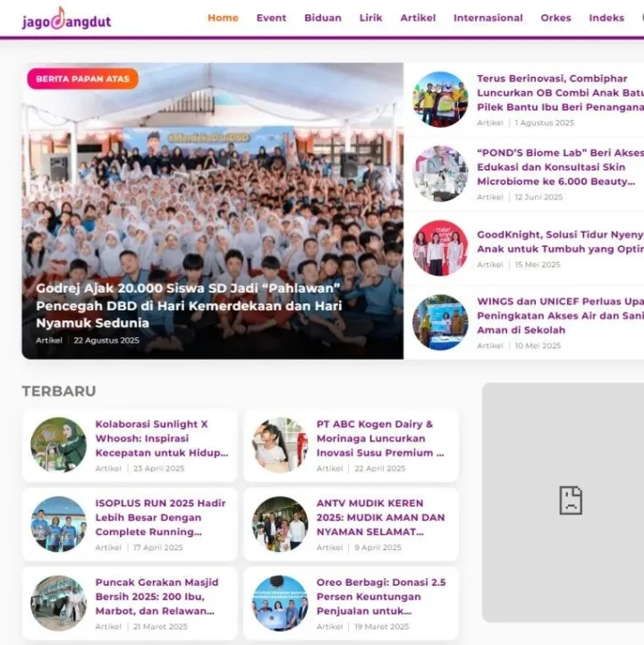The width and height of the screenshot is (644, 645).
Task: Open the ANTV MUDIK KEREN 2025 article
Action: pyautogui.click(x=381, y=517)
